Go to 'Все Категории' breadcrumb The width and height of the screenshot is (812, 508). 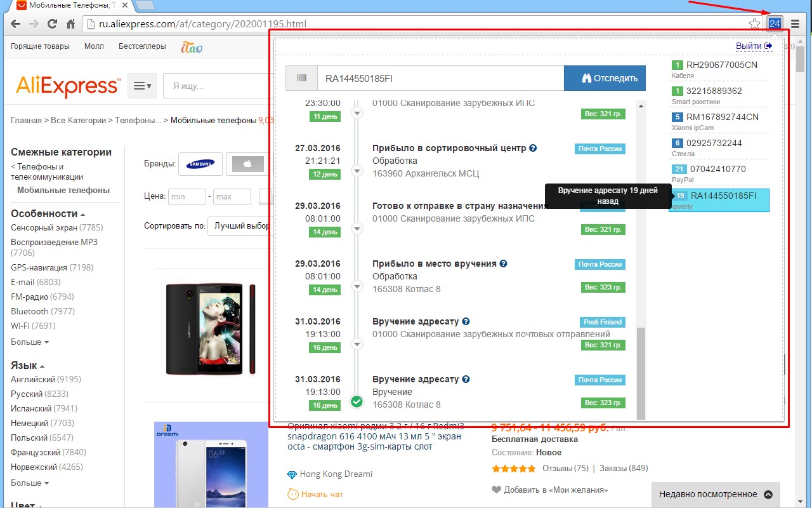pos(78,120)
